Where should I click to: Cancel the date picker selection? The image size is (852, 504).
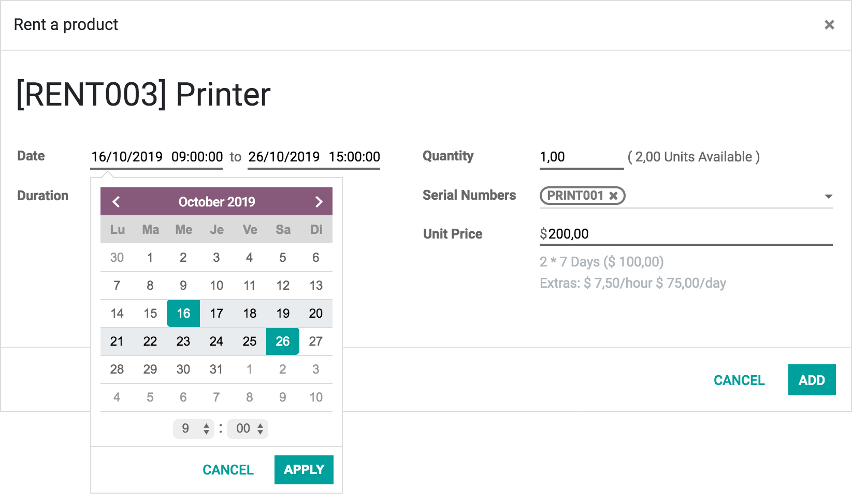pyautogui.click(x=228, y=470)
